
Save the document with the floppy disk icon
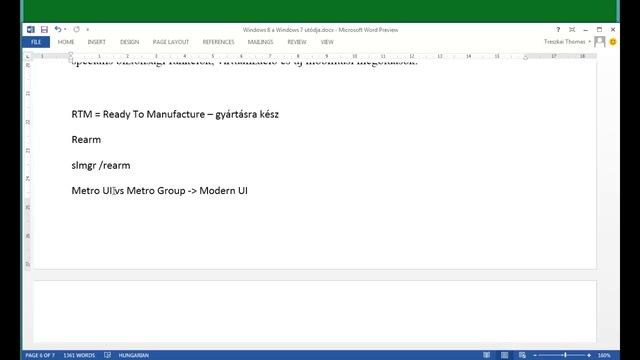[44, 29]
